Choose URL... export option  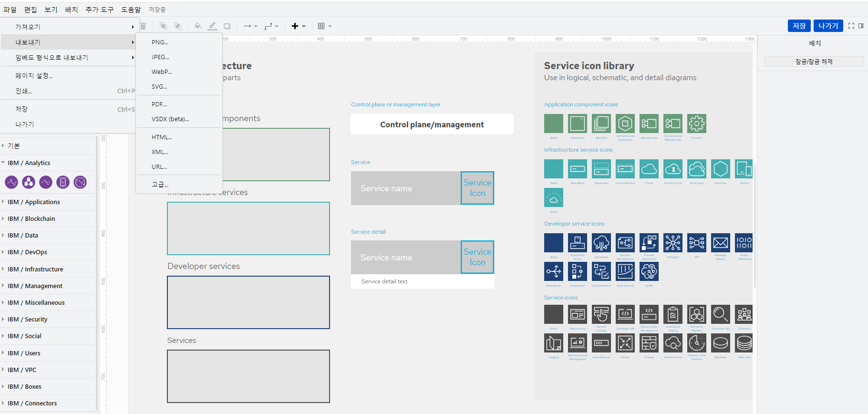click(179, 166)
